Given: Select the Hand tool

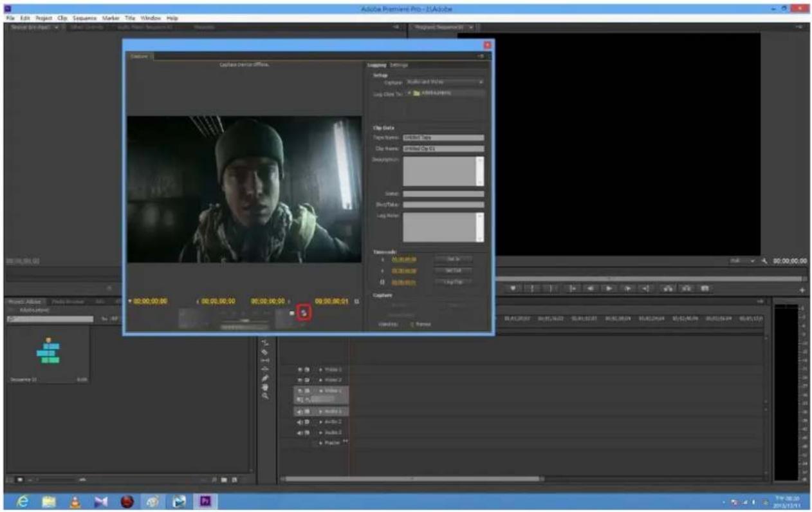Looking at the screenshot, I should [264, 387].
